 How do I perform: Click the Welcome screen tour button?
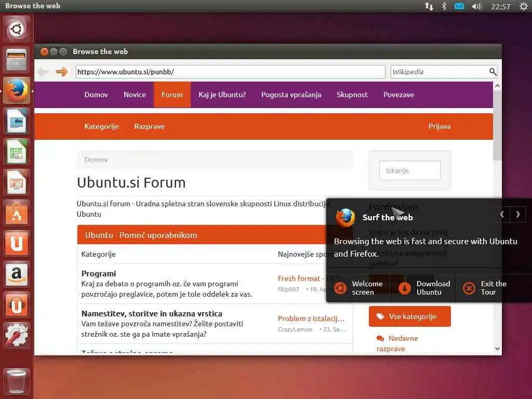358,288
